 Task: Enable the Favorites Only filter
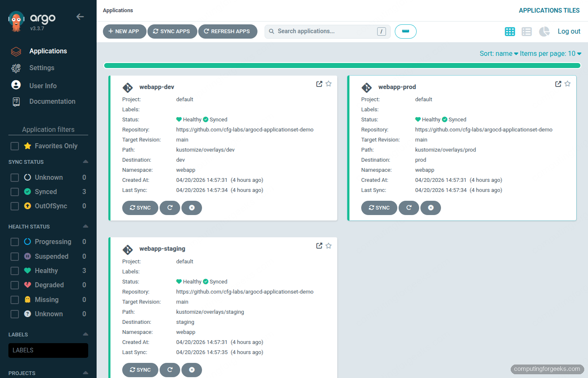[x=14, y=146]
